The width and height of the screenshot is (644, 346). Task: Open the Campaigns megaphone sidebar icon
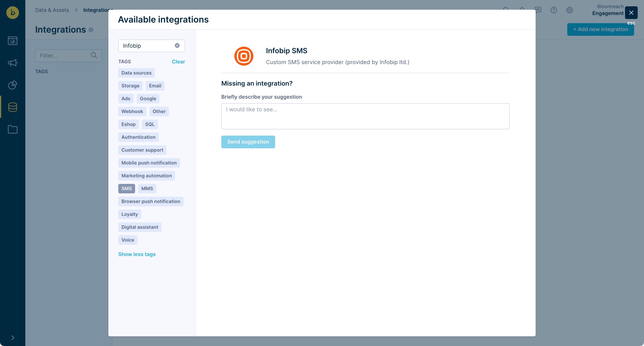coord(13,63)
